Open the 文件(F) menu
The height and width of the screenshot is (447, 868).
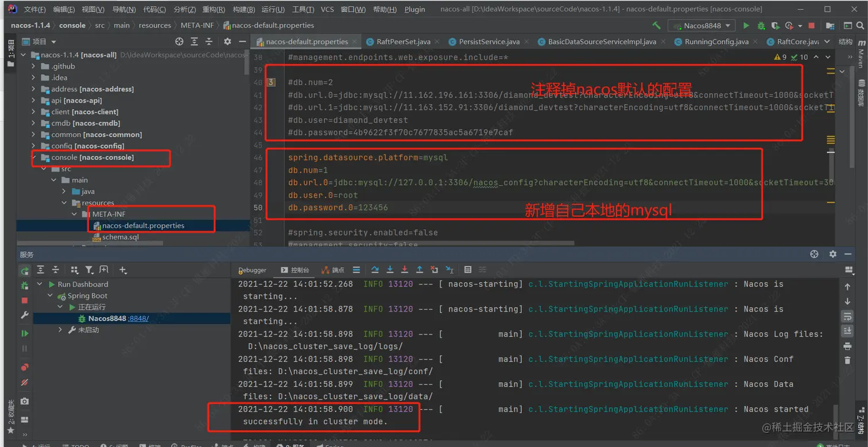[x=35, y=9]
